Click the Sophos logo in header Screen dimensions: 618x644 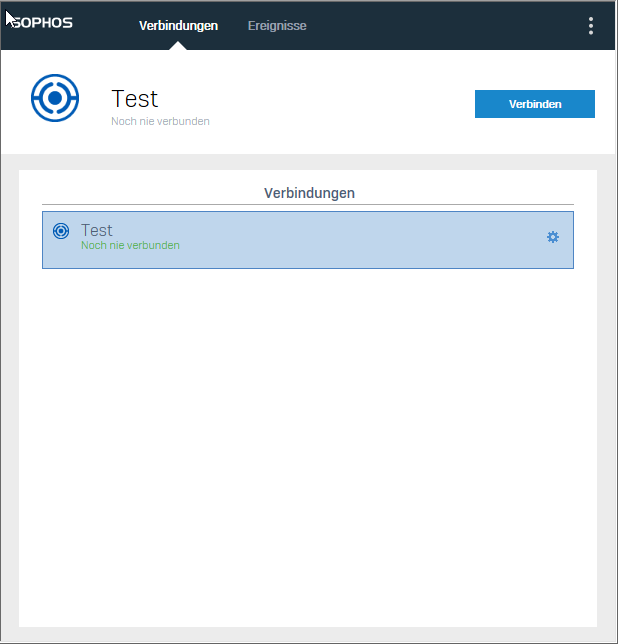pos(41,23)
